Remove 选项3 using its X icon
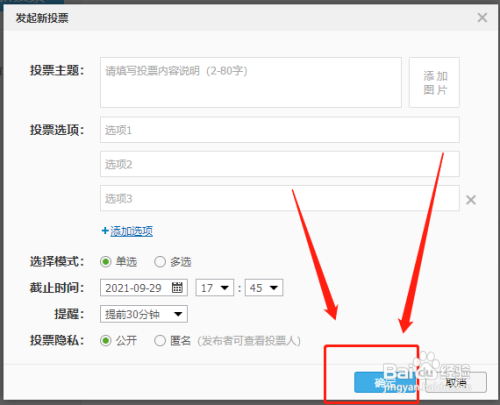This screenshot has width=500, height=405. point(471,200)
